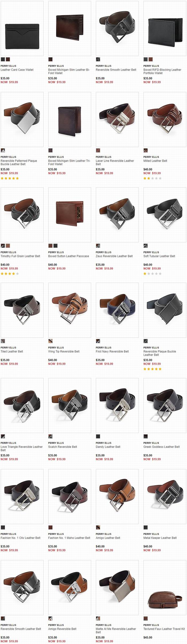The height and width of the screenshot is (644, 187).
Task: Open Boxed Michigan Slim Leather Tri-Fold Wallet image
Action: coord(70,119)
